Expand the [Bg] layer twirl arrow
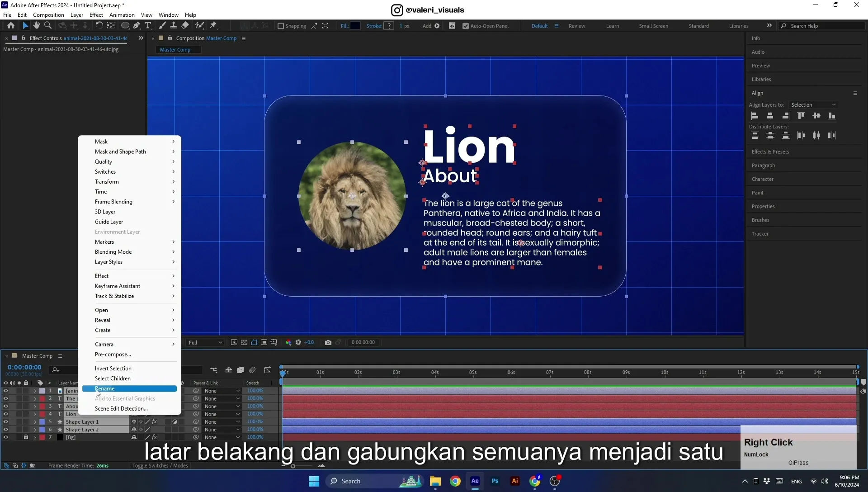Viewport: 868px width, 492px height. click(35, 437)
